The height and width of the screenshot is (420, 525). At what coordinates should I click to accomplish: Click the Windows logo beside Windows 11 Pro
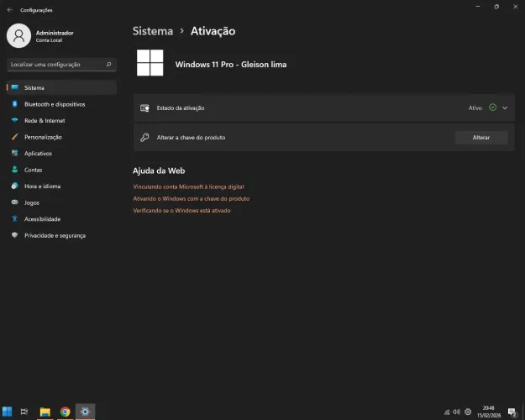[x=150, y=63]
